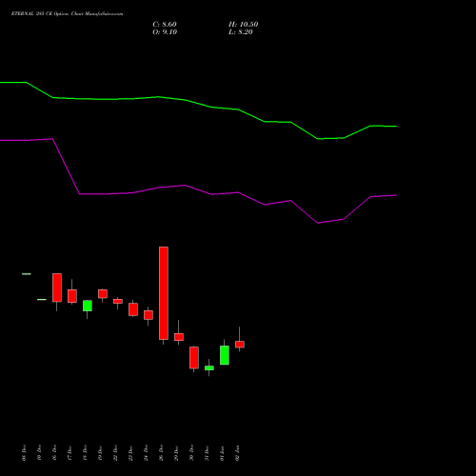Click the red 23 Dec candlestick
The height and width of the screenshot is (476, 476).
pyautogui.click(x=133, y=309)
